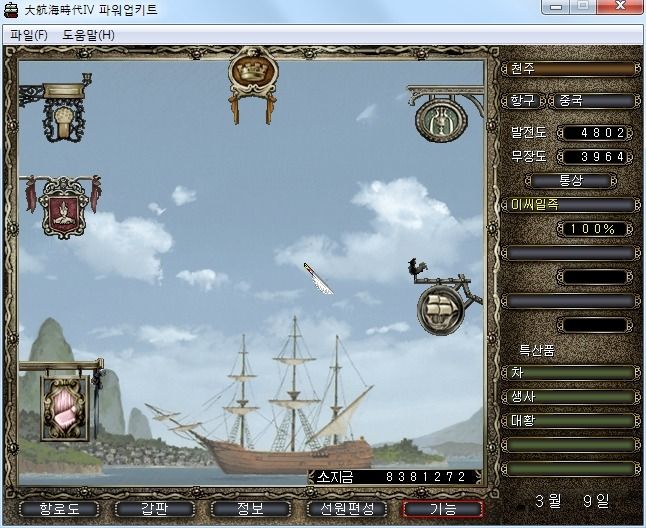Open the 도움말(H) menu

click(x=88, y=35)
